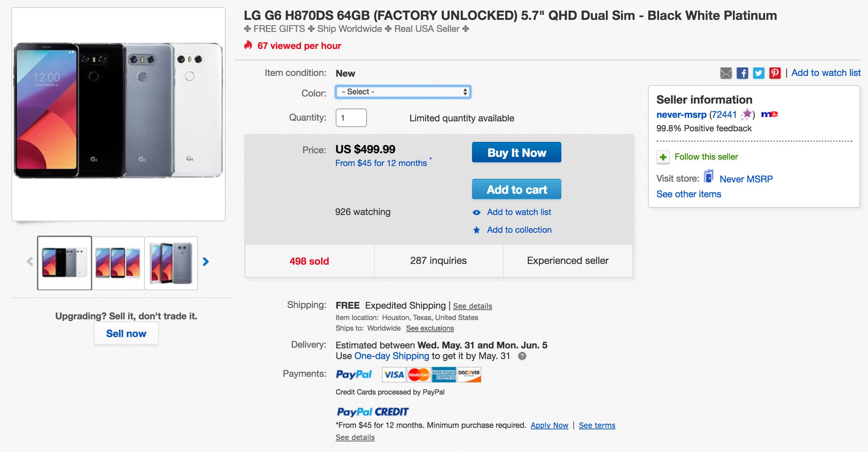Pin listing on Pinterest
Viewport: 868px width, 452px height.
(x=775, y=73)
